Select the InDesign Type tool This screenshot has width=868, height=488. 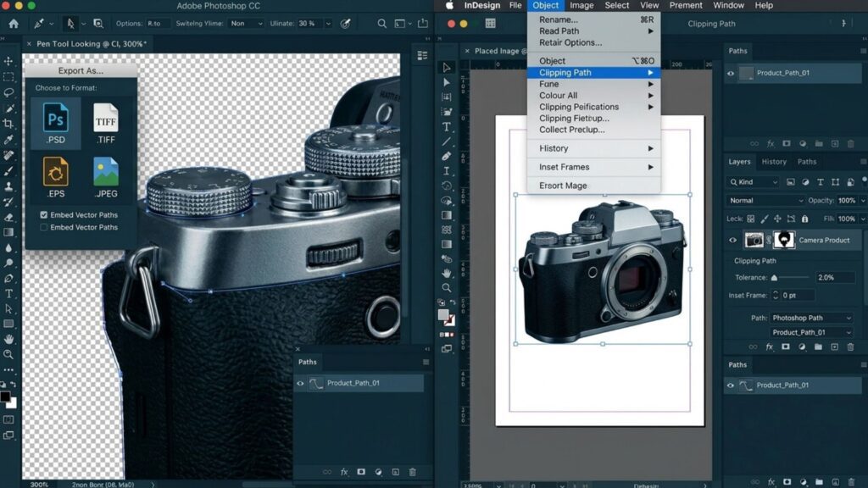click(446, 127)
